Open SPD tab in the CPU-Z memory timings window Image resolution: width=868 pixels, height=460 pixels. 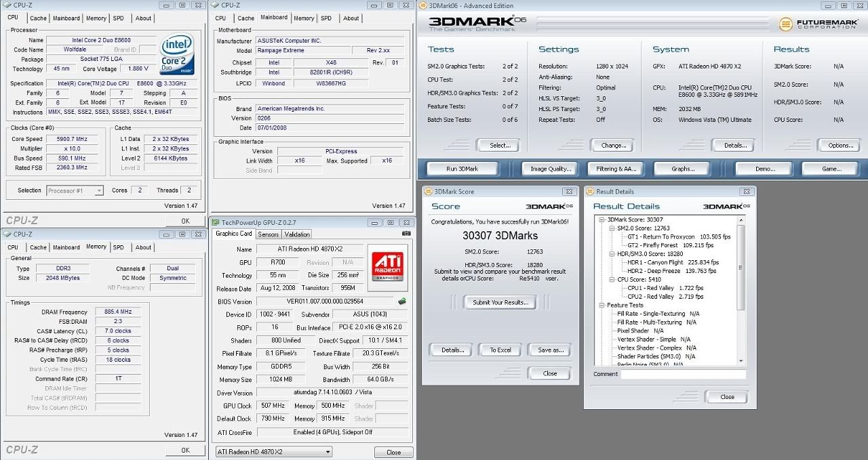point(119,248)
